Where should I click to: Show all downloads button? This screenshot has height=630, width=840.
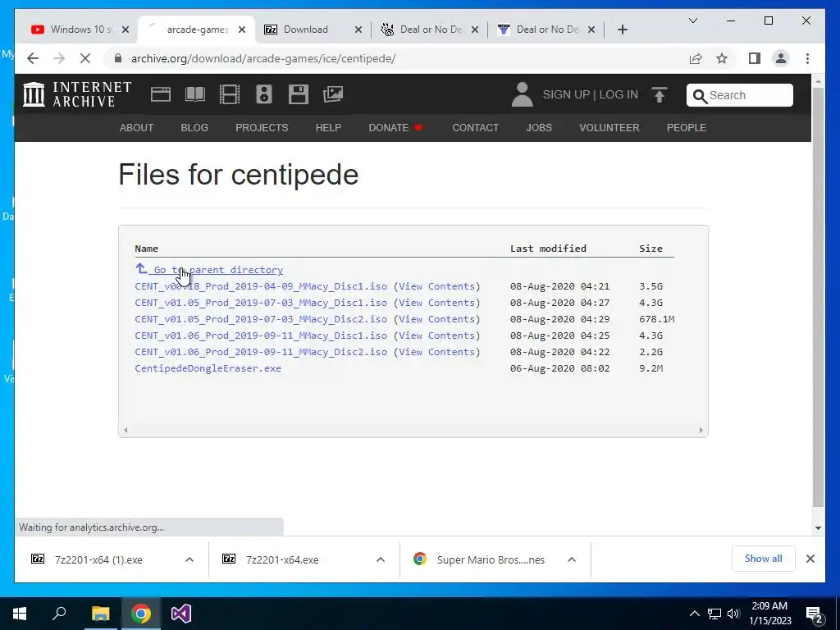(x=763, y=559)
